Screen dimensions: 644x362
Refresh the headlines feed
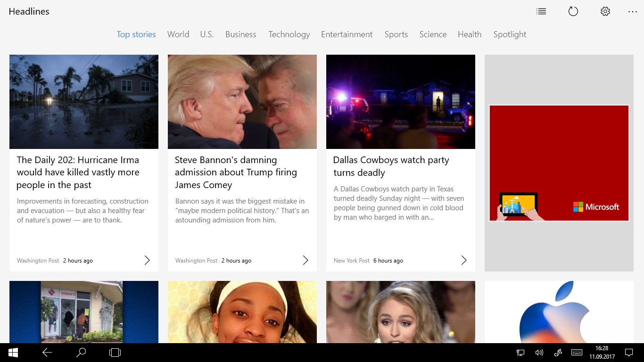(573, 11)
